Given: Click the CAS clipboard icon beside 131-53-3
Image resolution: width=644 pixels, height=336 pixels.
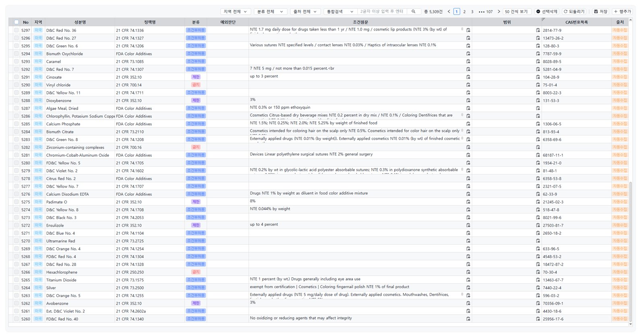Looking at the screenshot, I should [x=538, y=100].
